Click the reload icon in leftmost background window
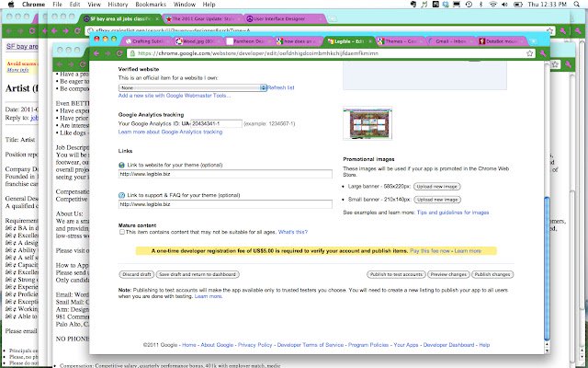The height and width of the screenshot is (368, 588). (32, 30)
